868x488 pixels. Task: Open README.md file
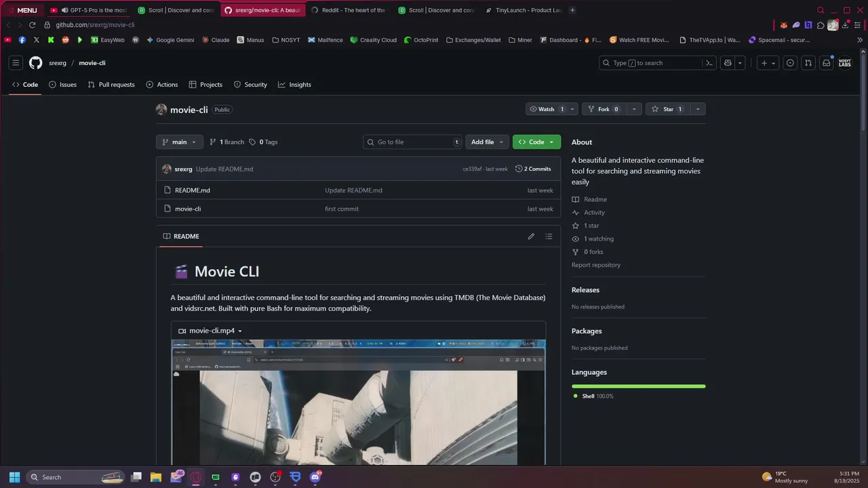[193, 190]
